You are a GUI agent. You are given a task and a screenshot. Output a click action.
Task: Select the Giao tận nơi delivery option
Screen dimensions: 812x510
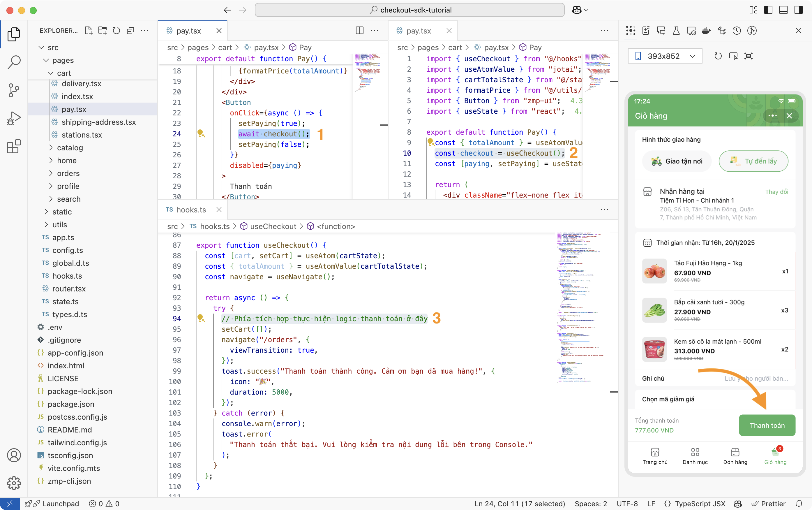(x=677, y=161)
